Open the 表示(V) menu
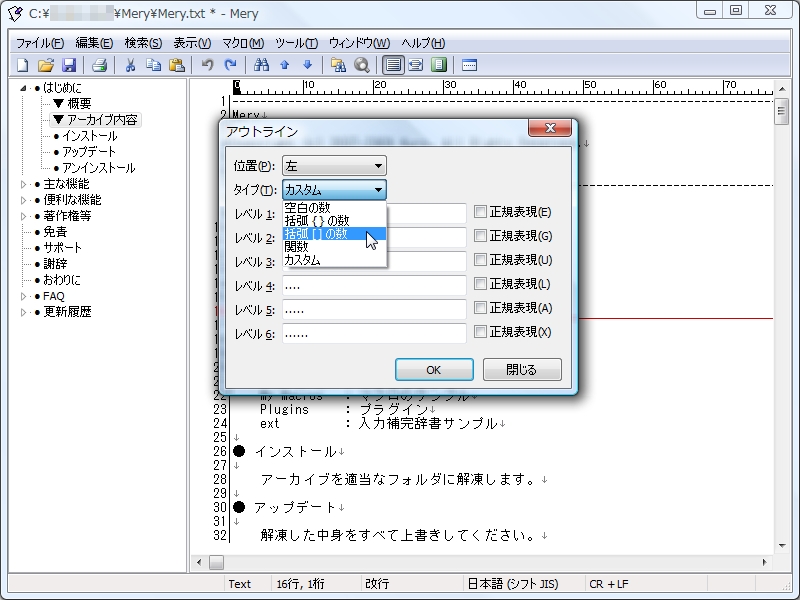 192,43
